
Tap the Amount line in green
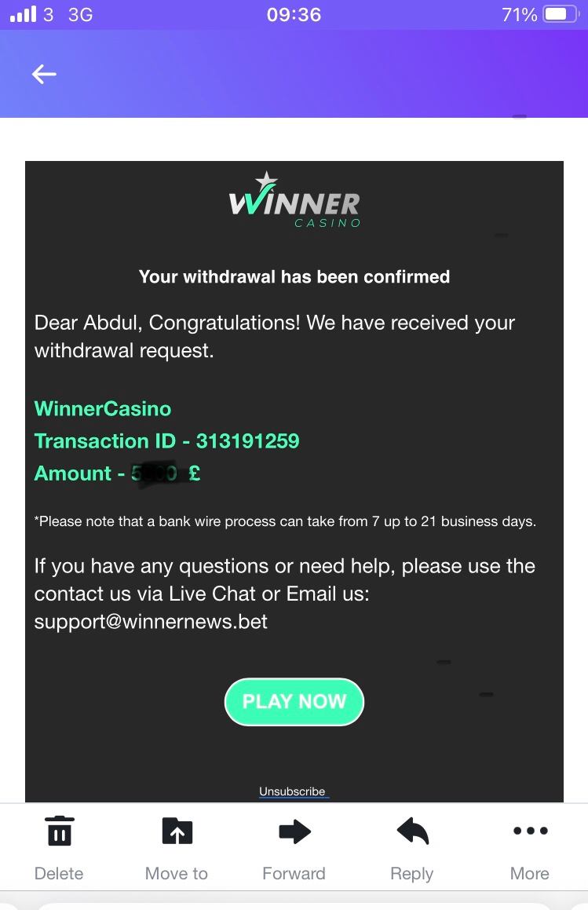(x=117, y=473)
